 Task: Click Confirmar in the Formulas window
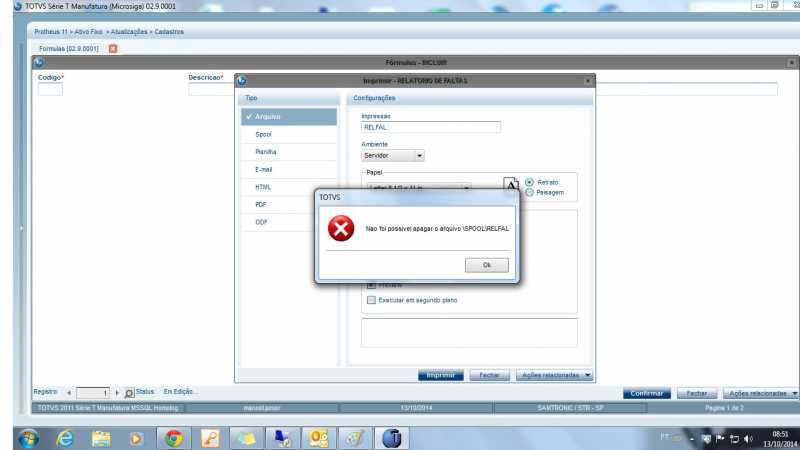pos(646,393)
